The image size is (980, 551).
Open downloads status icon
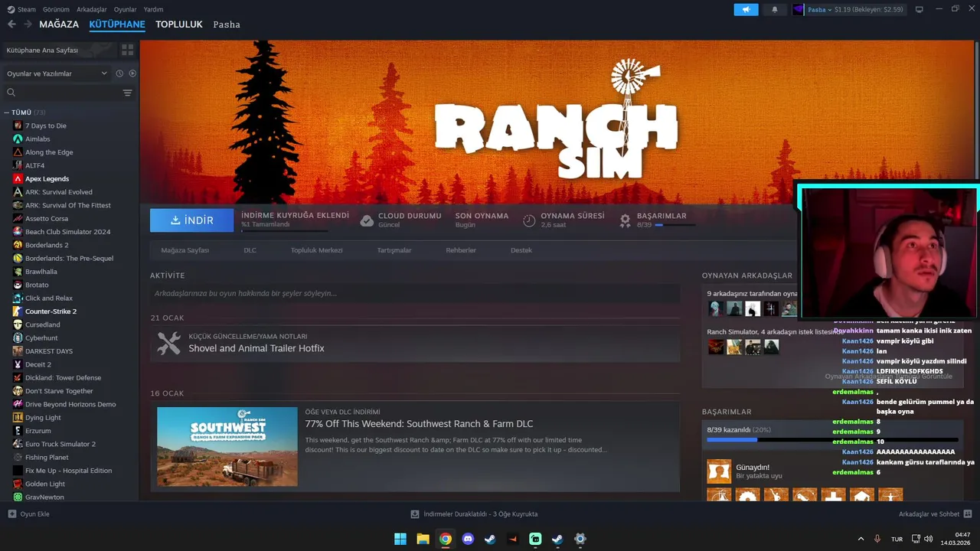point(415,514)
